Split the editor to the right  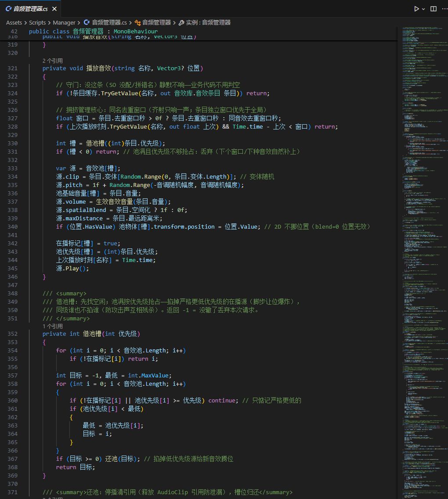coord(434,9)
